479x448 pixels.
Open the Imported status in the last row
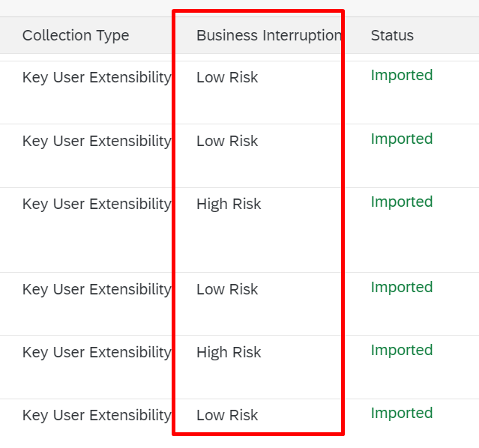(402, 414)
